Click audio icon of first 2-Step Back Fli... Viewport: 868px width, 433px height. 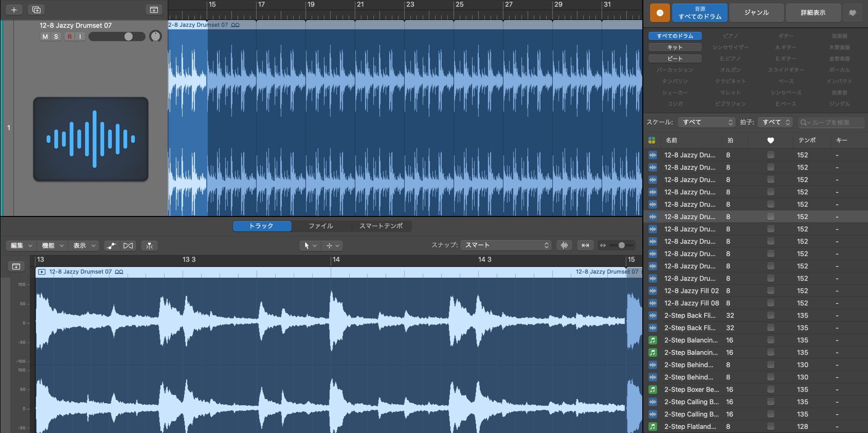(x=653, y=315)
